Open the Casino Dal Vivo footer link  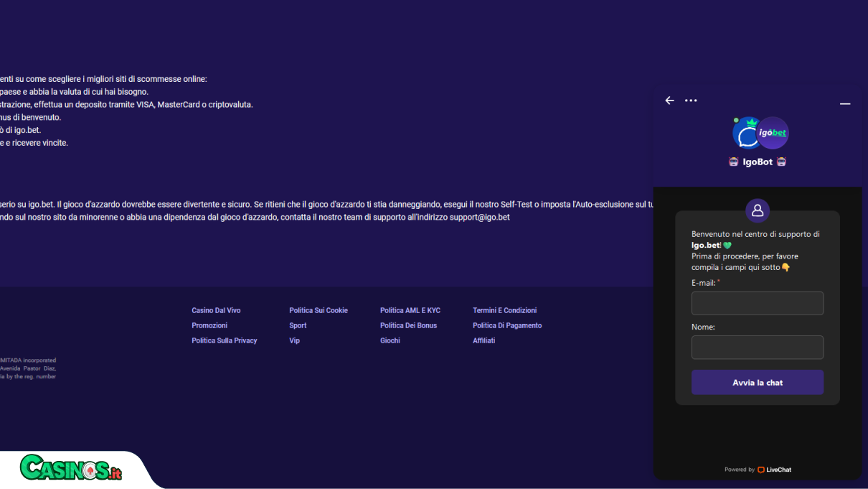click(216, 310)
